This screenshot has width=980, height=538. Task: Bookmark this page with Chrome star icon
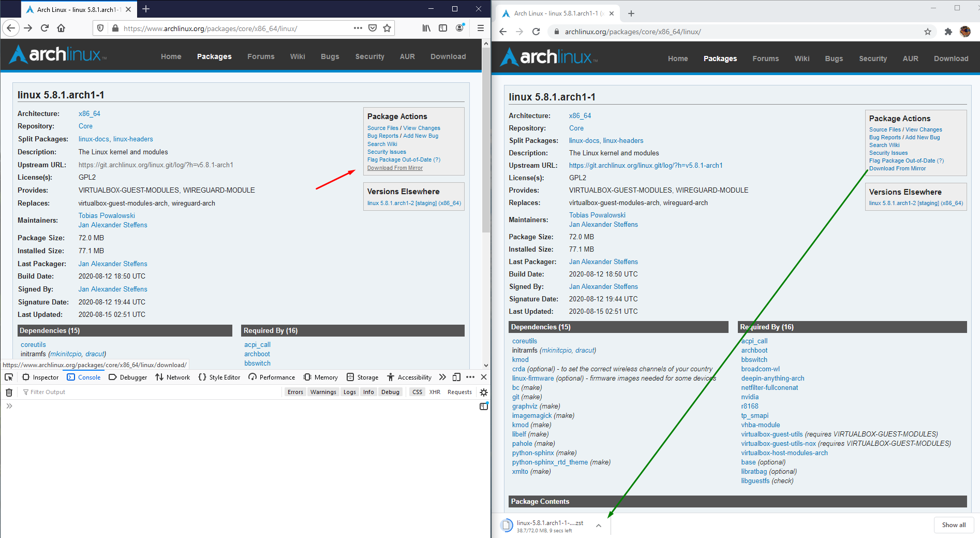pos(928,32)
